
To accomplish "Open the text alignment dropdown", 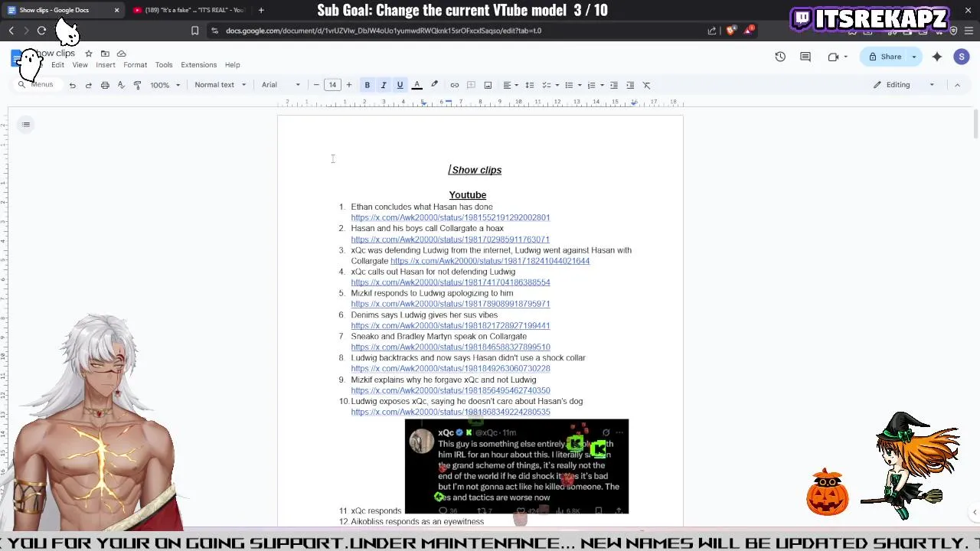I will (510, 85).
